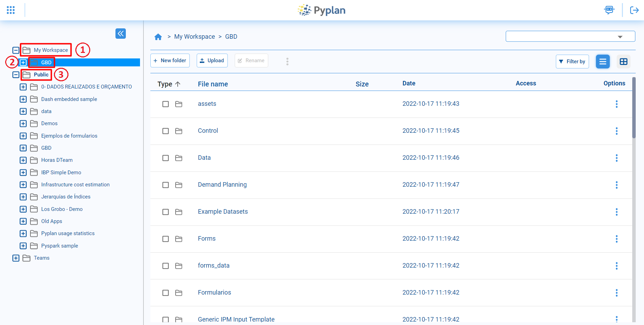The width and height of the screenshot is (644, 325).
Task: Click the home breadcrumb icon
Action: [x=158, y=36]
